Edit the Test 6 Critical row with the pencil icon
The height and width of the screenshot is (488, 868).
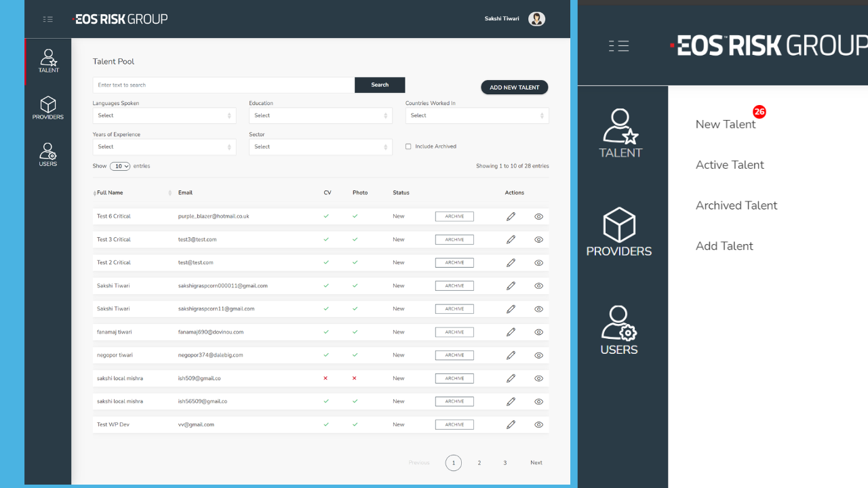(x=511, y=216)
